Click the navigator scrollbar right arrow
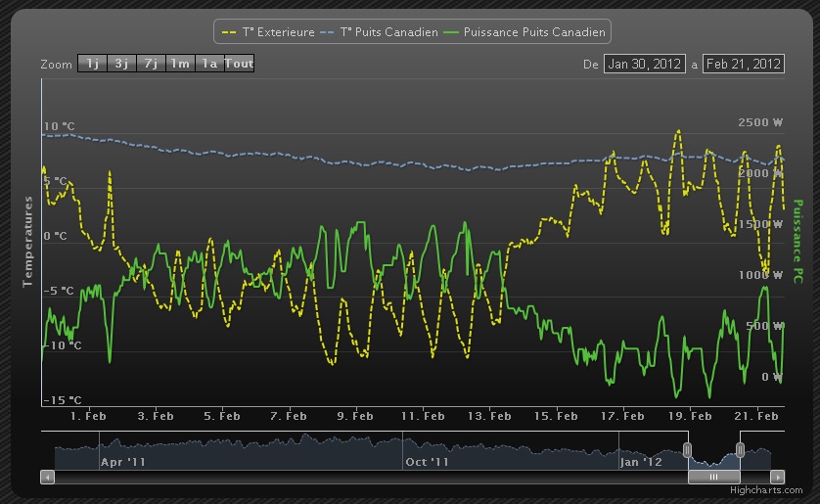 (x=777, y=477)
